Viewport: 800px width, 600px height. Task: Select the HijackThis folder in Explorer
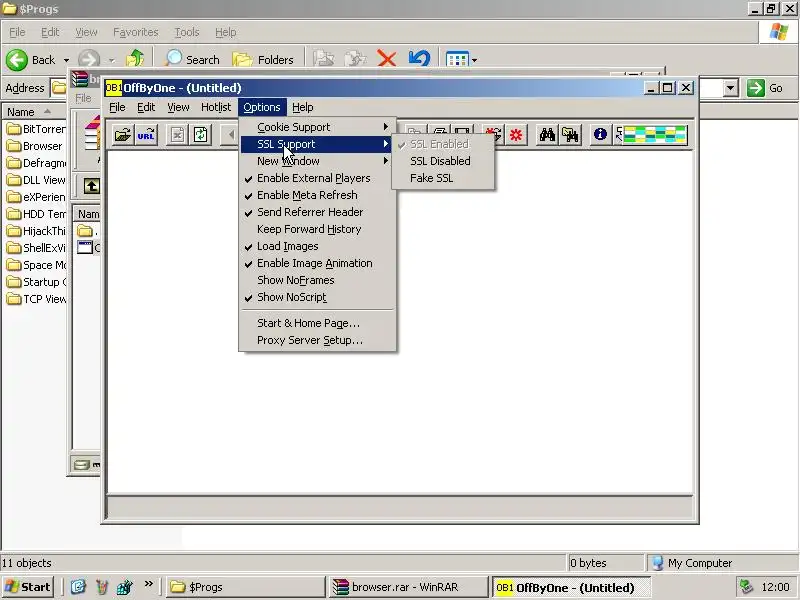(36, 231)
